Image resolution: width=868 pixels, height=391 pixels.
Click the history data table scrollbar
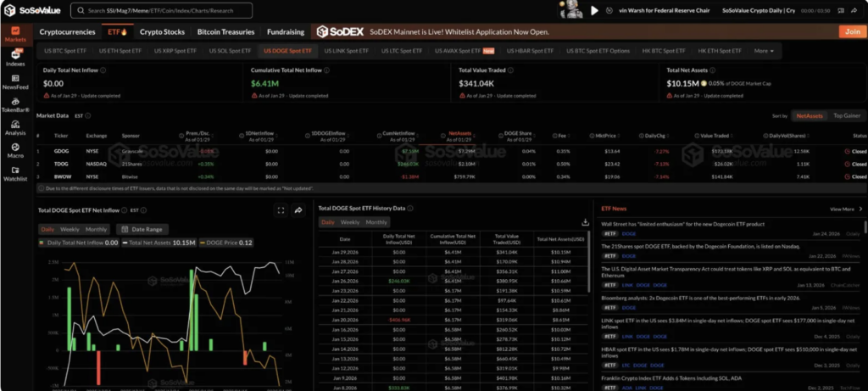coord(590,260)
